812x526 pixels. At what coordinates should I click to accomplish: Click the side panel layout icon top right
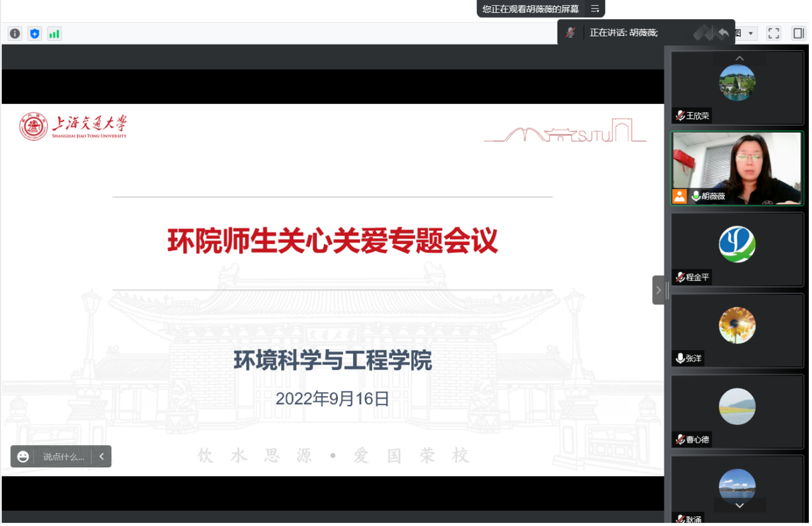tap(798, 33)
